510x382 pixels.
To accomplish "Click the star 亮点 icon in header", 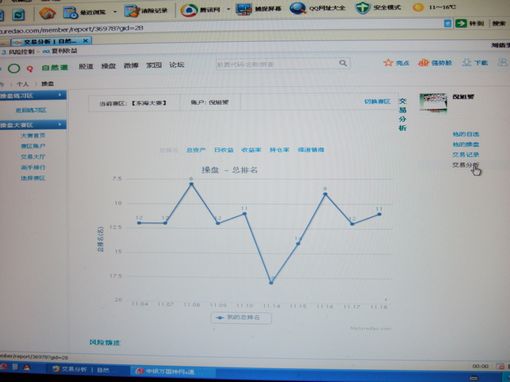I will pos(388,62).
